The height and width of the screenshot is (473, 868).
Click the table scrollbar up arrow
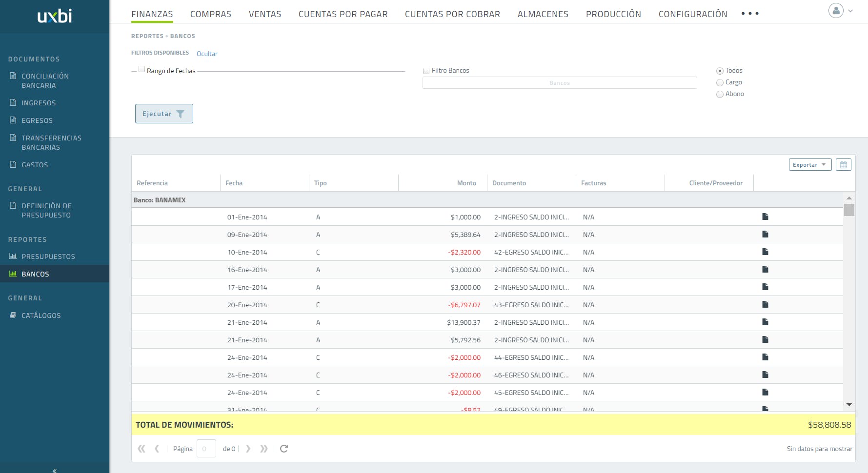tap(849, 198)
